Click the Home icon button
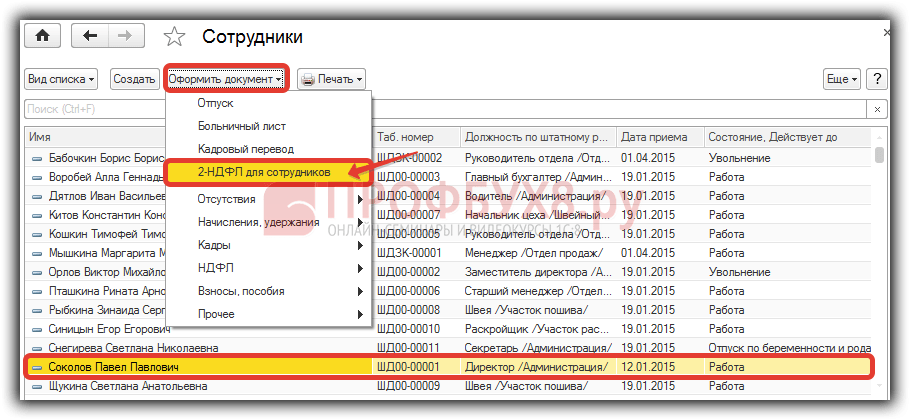The height and width of the screenshot is (420, 910). click(x=42, y=36)
